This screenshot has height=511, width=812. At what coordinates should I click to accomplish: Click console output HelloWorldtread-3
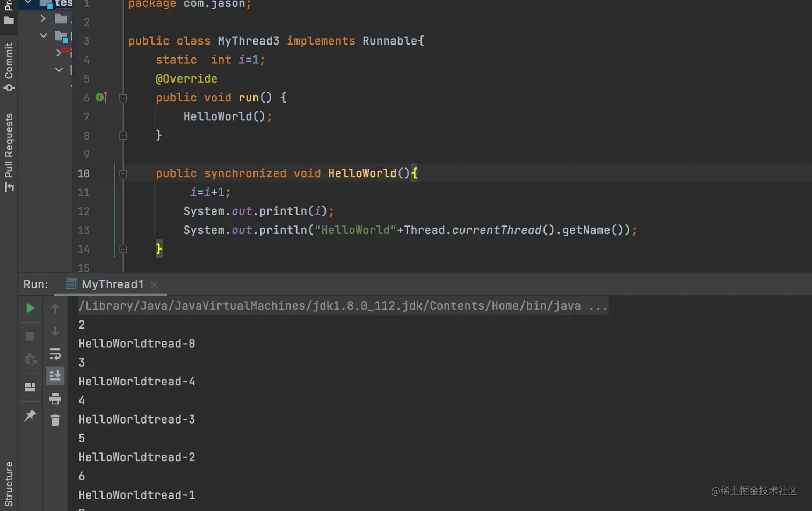click(x=136, y=419)
